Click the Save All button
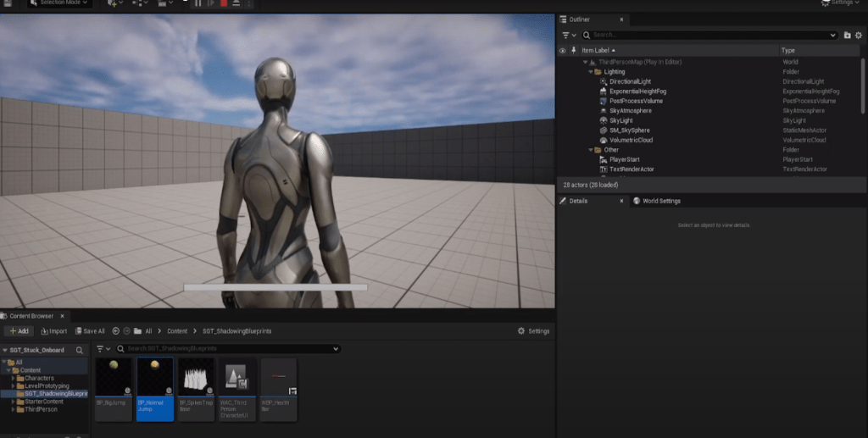Image resolution: width=868 pixels, height=438 pixels. 90,331
